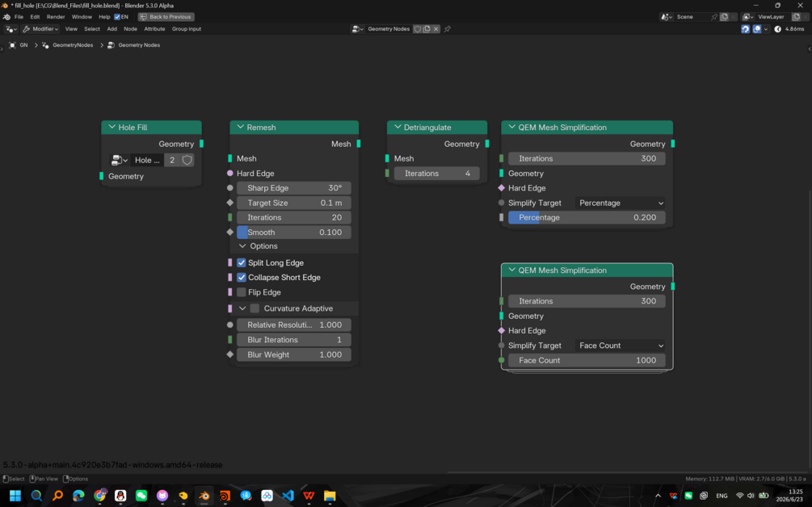
Task: Toggle fake user shield in Hole Fill node
Action: point(187,161)
